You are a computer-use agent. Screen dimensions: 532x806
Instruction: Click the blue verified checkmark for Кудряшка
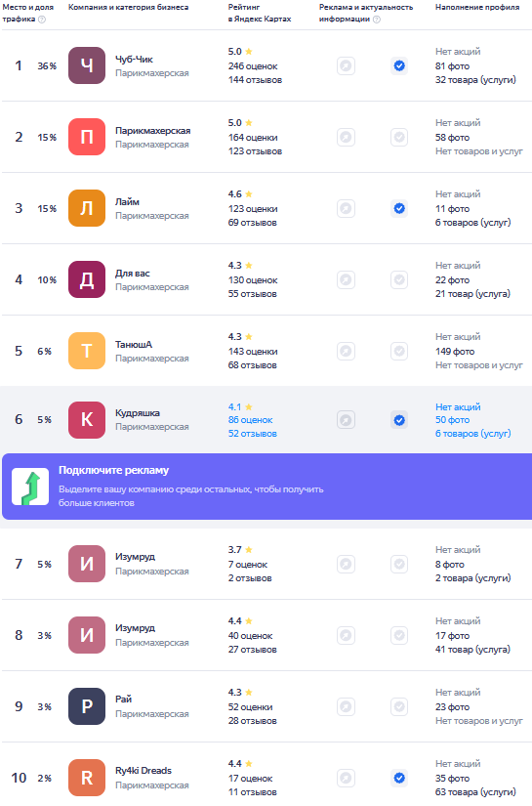(399, 420)
